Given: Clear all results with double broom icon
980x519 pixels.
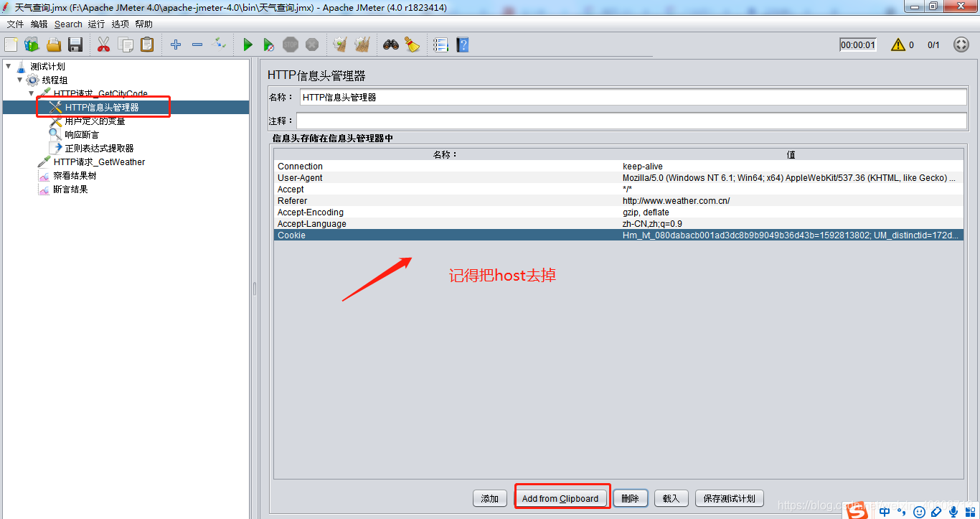Looking at the screenshot, I should (x=362, y=45).
